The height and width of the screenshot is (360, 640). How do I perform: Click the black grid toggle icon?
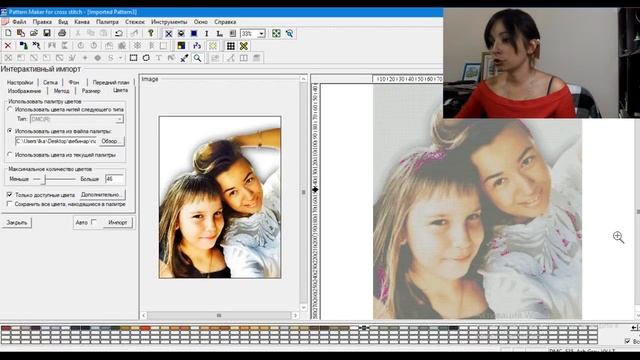[x=231, y=46]
